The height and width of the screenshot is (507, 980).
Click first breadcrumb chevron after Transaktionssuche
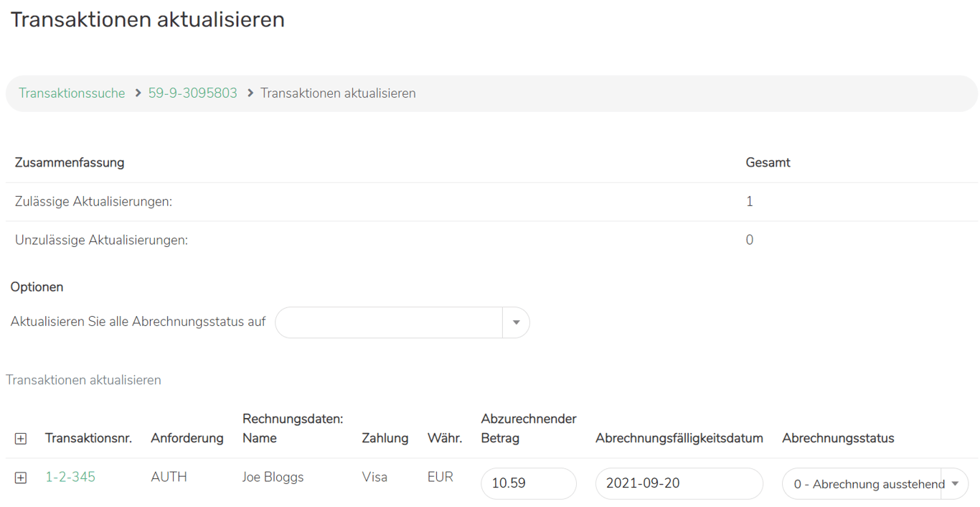(138, 93)
